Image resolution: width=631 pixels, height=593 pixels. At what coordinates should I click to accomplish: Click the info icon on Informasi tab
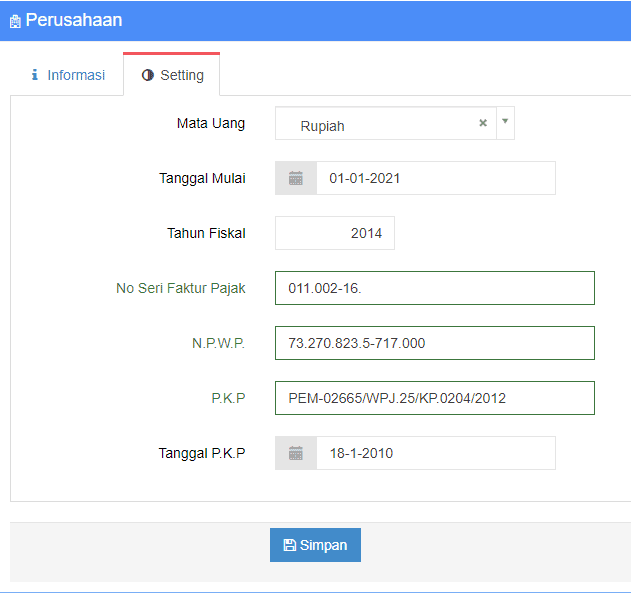pos(35,74)
